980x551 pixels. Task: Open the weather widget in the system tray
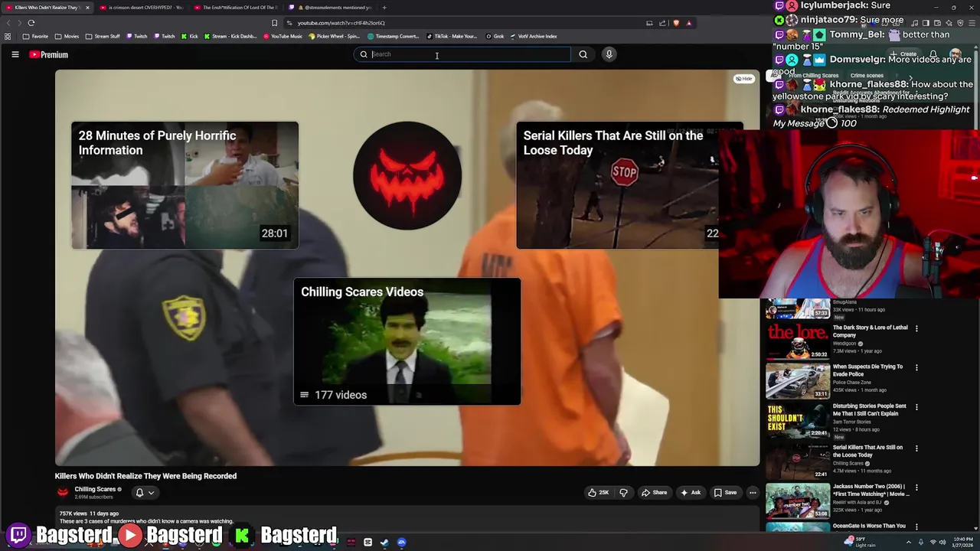861,543
